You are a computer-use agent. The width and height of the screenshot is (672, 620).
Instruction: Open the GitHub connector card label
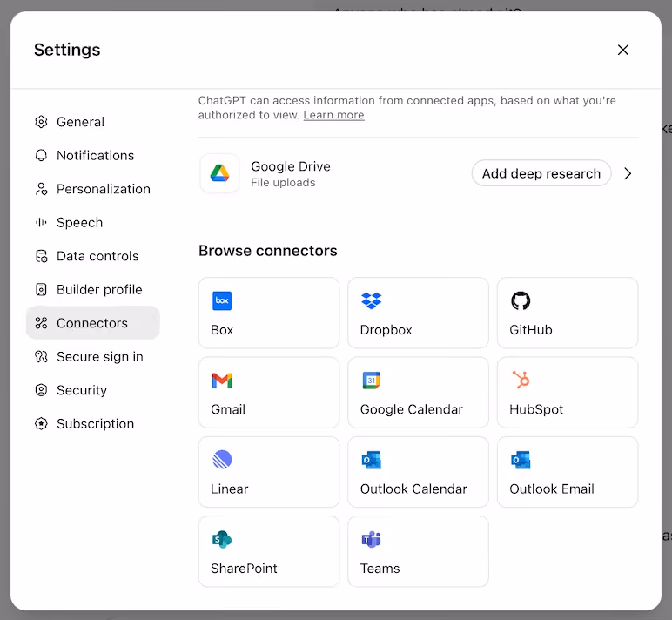coord(531,330)
